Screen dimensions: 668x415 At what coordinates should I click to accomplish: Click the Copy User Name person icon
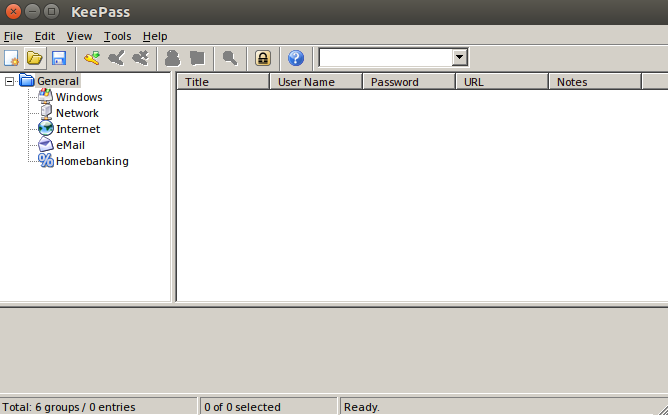click(173, 58)
